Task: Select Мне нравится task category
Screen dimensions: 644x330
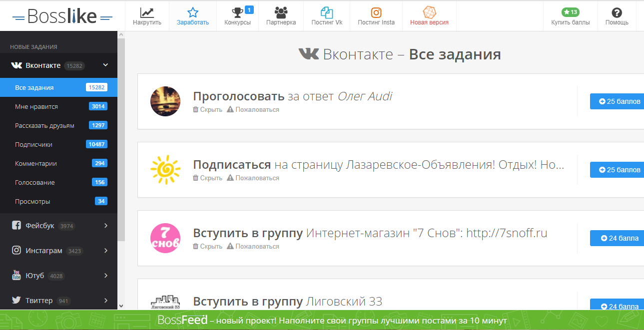Action: [58, 106]
